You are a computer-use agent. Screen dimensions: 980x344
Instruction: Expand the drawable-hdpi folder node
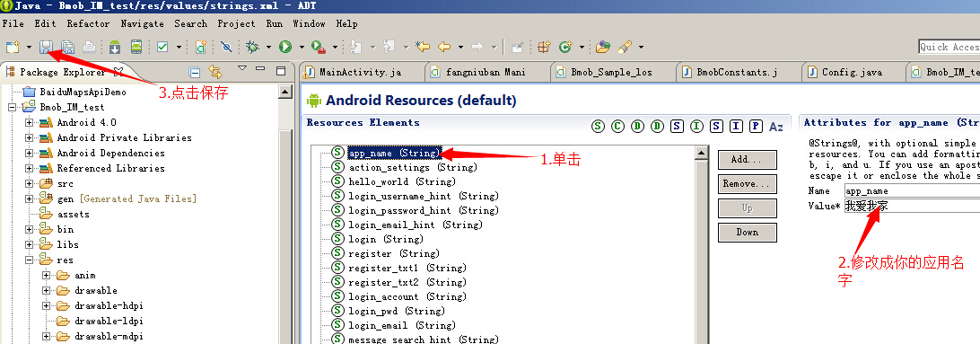pyautogui.click(x=47, y=306)
